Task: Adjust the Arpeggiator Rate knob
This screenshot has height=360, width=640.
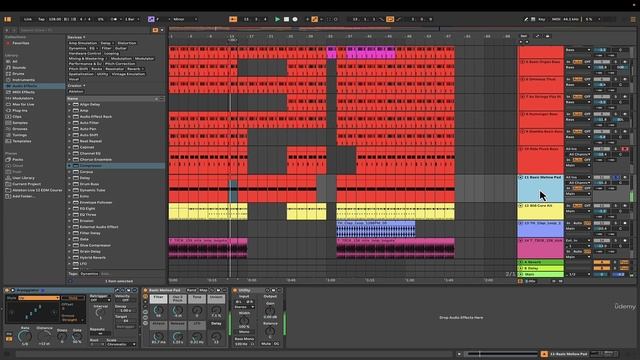Action: pos(25,336)
